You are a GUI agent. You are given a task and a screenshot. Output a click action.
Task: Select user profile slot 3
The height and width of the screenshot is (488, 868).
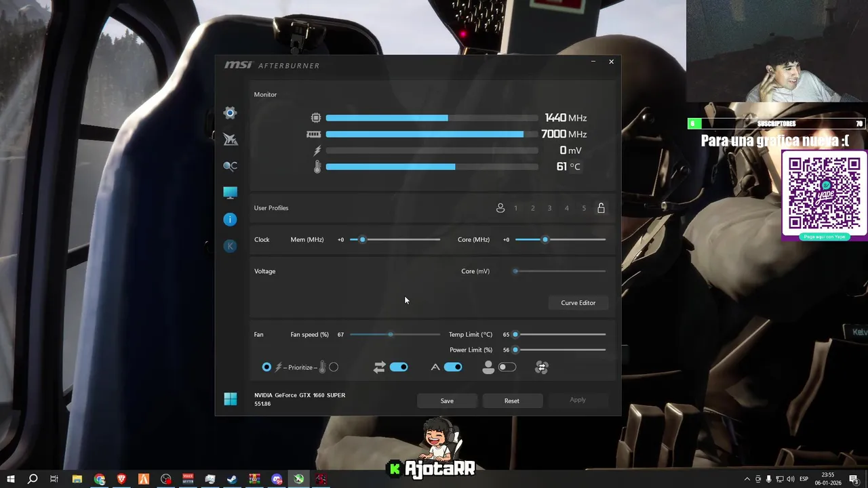(x=549, y=208)
